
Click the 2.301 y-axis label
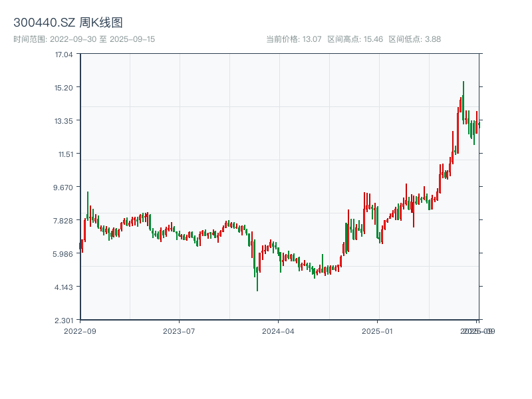(64, 321)
